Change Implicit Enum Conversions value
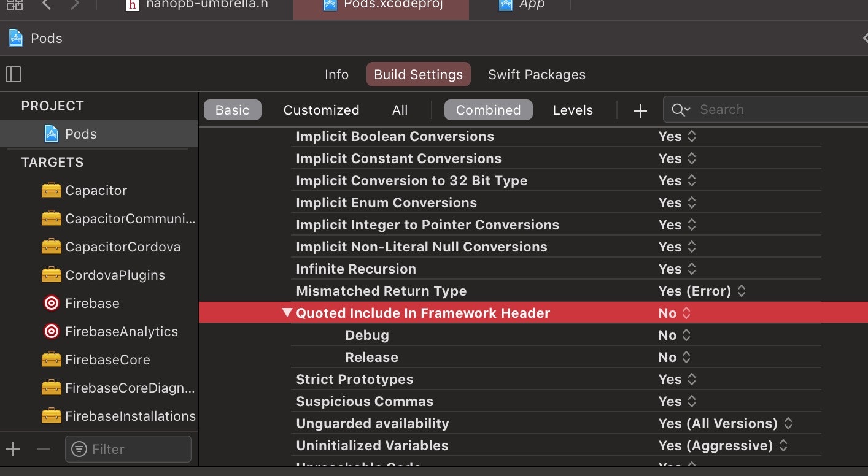This screenshot has height=476, width=868. click(677, 202)
